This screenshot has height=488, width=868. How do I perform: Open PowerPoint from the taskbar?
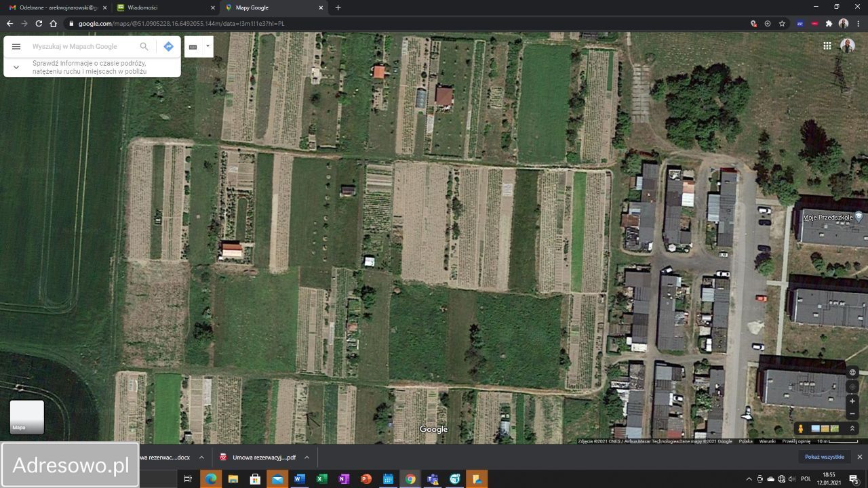[x=366, y=479]
